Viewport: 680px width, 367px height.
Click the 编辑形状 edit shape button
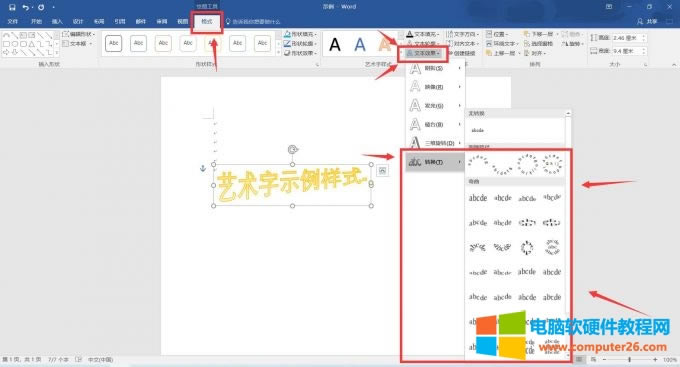pyautogui.click(x=78, y=34)
